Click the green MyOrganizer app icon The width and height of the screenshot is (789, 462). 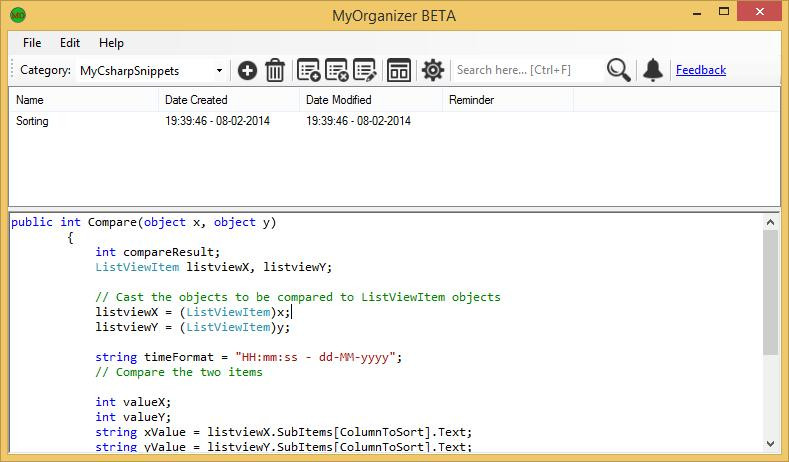18,15
